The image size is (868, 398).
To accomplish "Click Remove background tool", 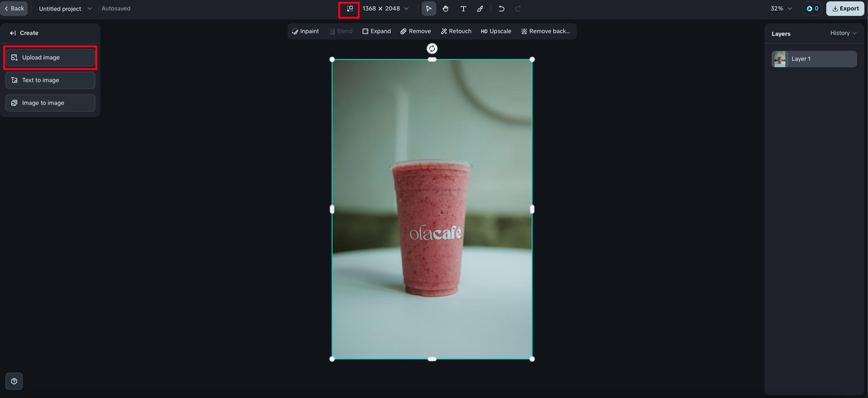I will pyautogui.click(x=545, y=31).
